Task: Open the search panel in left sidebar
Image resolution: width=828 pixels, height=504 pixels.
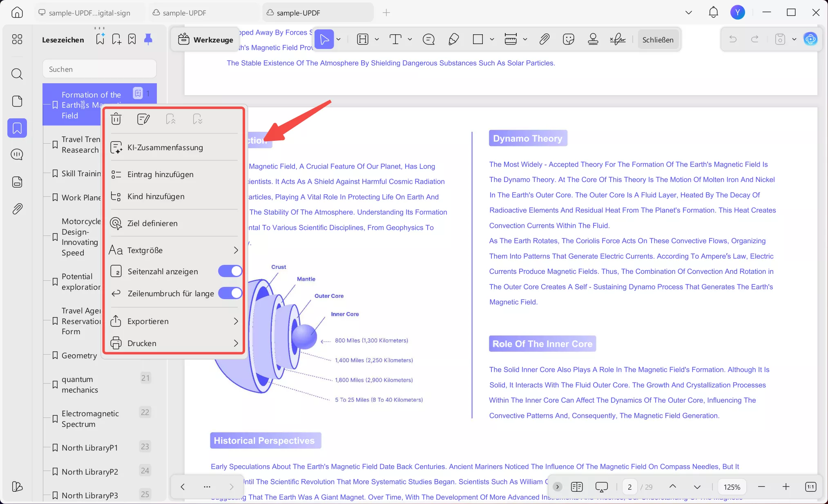Action: 17,74
